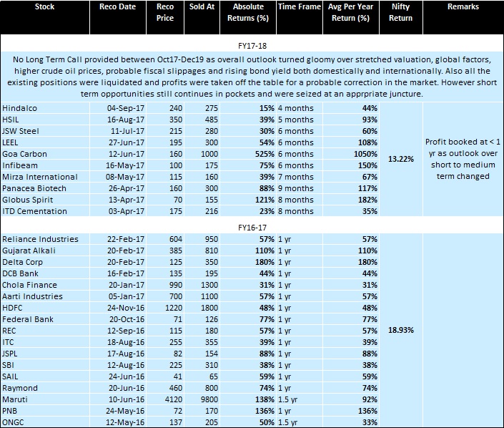Click Infibeam's 16-May-17 reco date
504x428 pixels.
pos(125,165)
